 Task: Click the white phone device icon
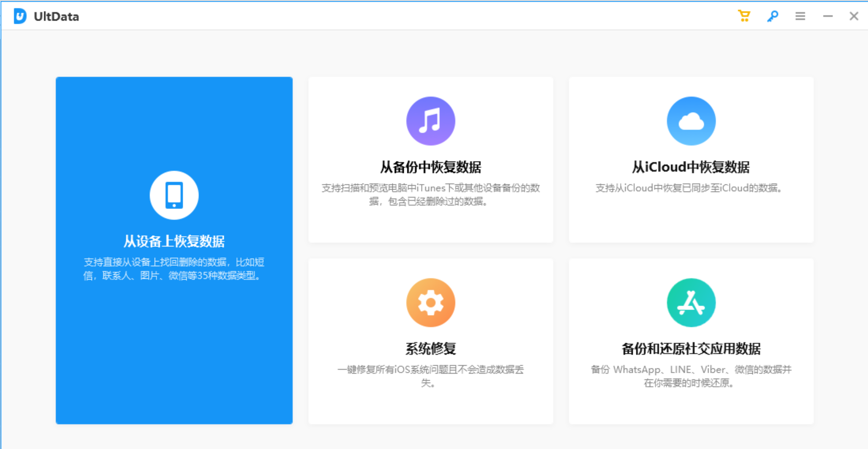[174, 195]
